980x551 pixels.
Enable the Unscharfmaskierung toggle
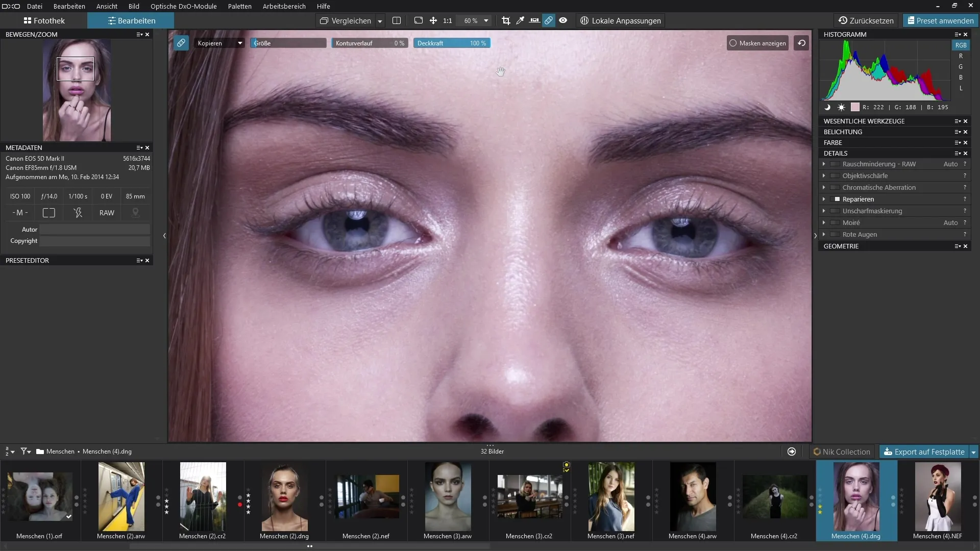coord(835,211)
